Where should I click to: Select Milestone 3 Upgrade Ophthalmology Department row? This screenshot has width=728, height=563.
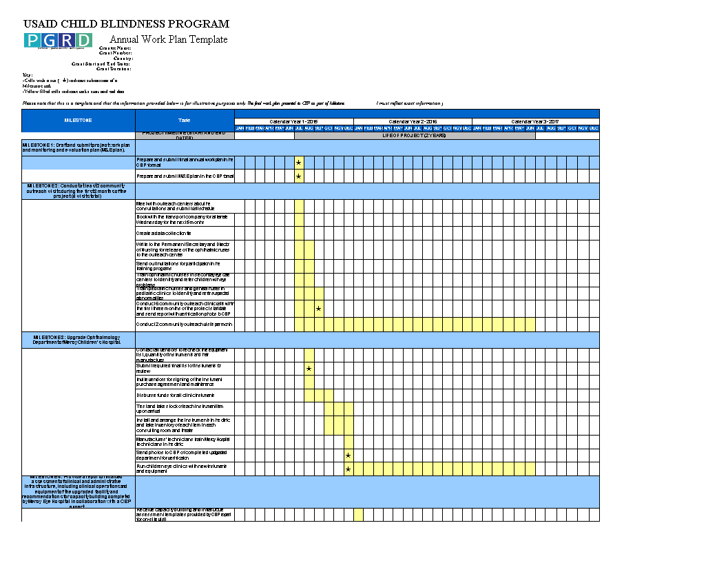click(79, 339)
